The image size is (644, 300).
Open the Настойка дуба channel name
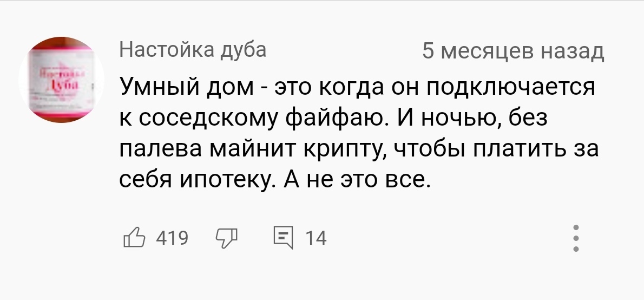point(193,50)
